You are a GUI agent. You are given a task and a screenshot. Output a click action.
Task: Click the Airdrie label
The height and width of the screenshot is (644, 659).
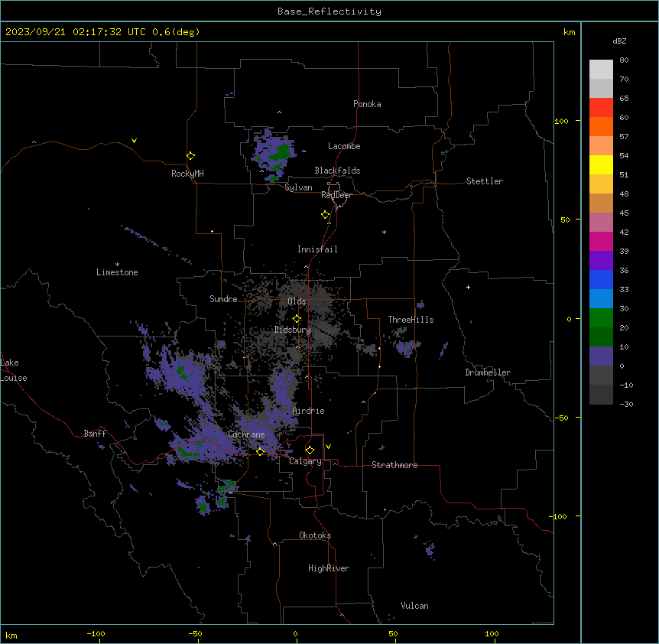[x=309, y=411]
